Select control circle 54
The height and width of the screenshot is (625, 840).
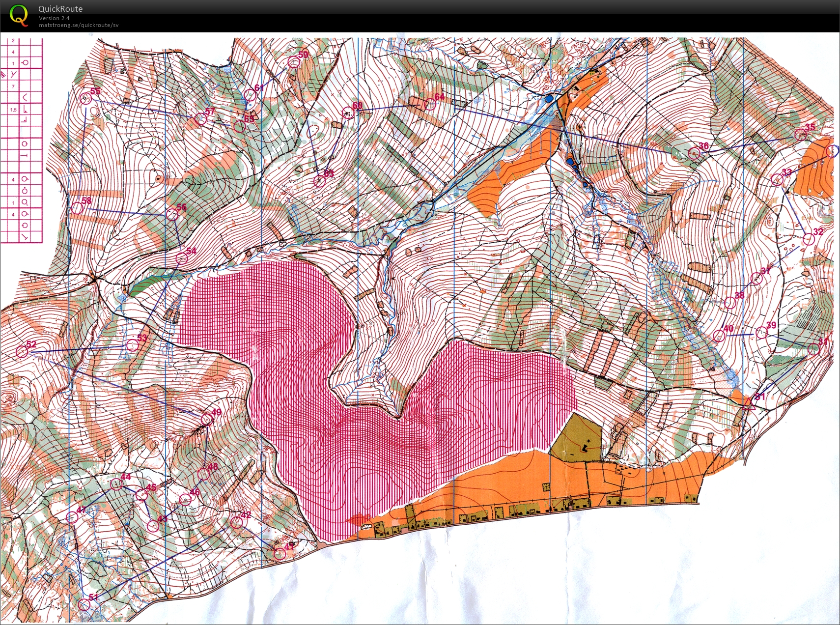tap(182, 258)
